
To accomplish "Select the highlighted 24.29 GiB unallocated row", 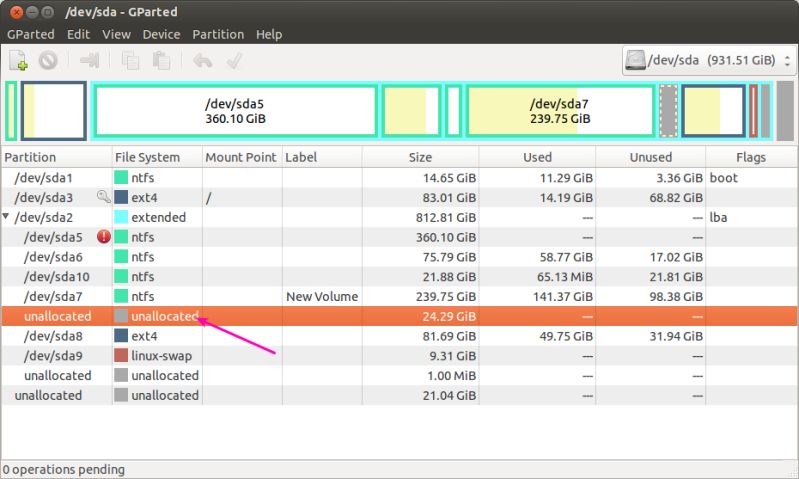I will click(400, 316).
